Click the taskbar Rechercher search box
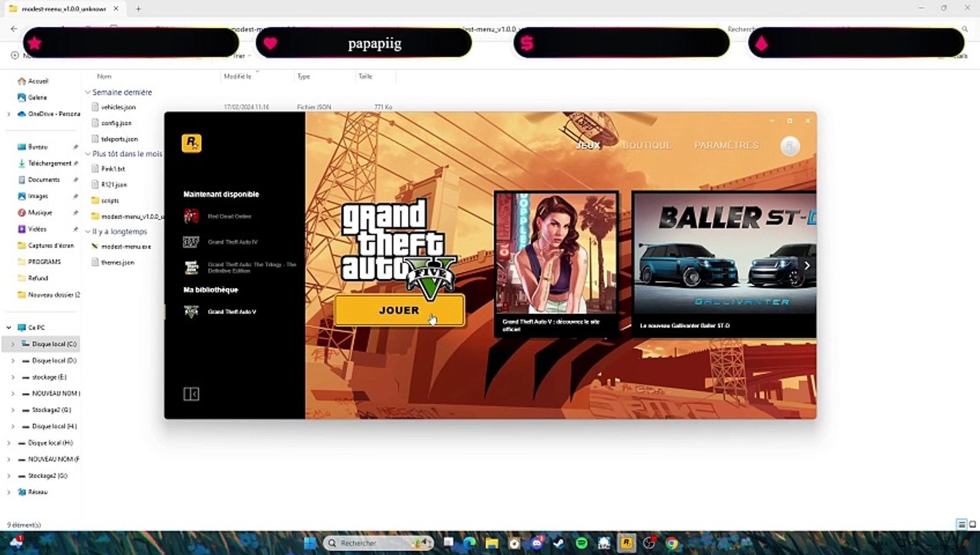980x555 pixels. [379, 543]
